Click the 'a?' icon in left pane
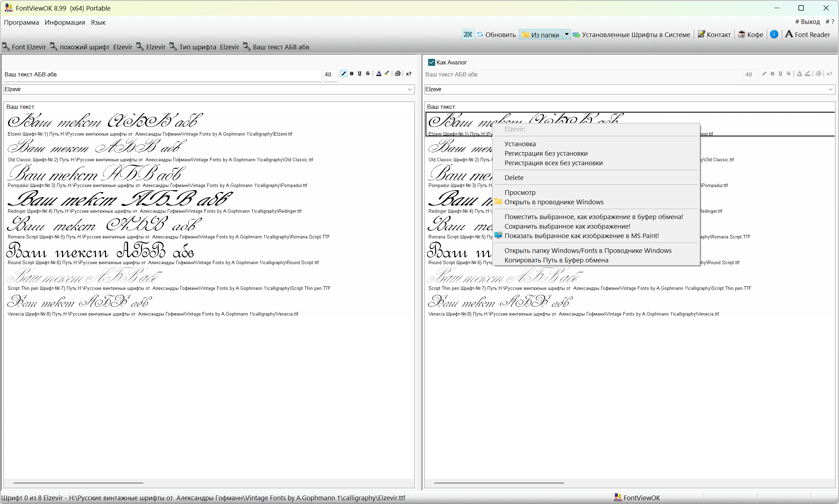The height and width of the screenshot is (504, 839). click(x=409, y=74)
